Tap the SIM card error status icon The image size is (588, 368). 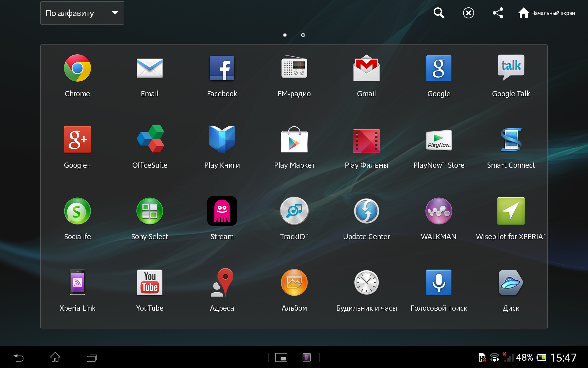point(482,358)
